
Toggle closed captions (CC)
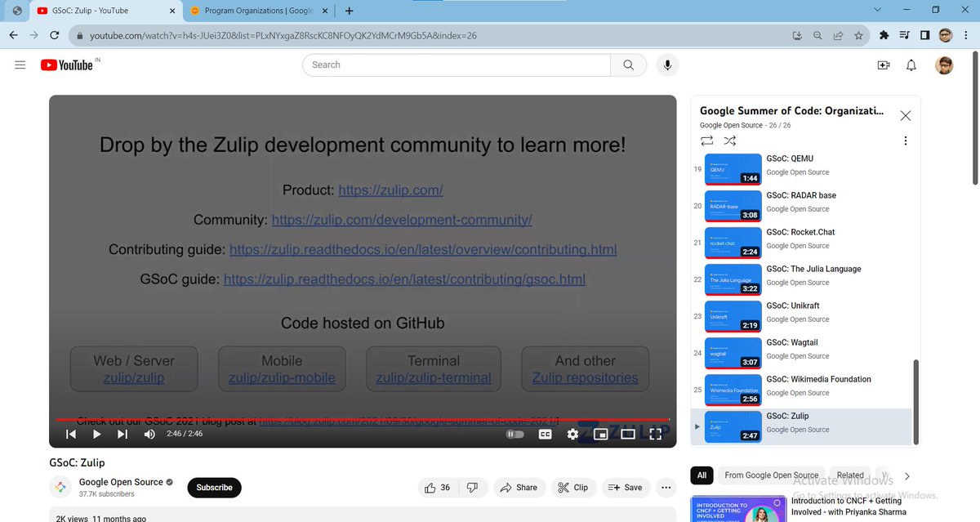(x=544, y=434)
